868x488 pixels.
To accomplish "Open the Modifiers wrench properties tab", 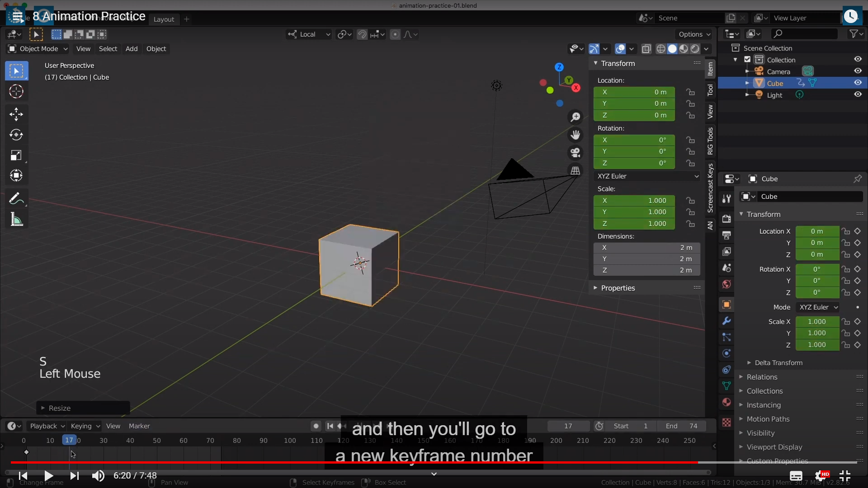I will [726, 321].
